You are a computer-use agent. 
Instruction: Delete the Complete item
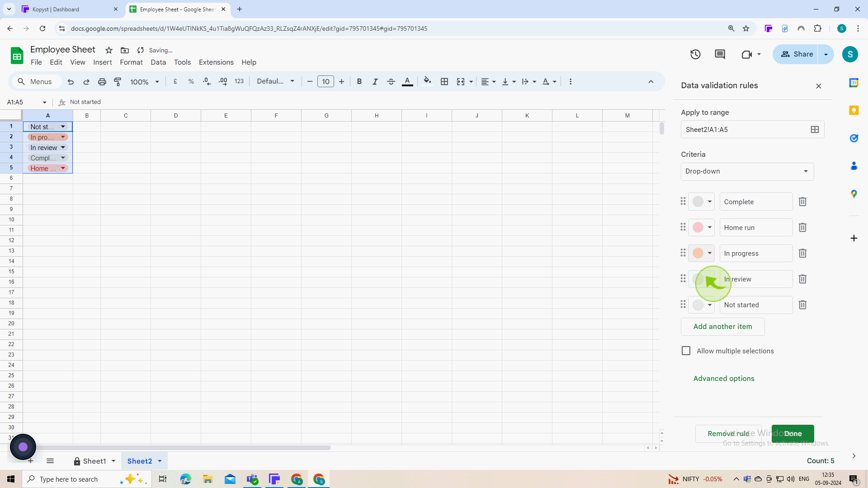(802, 202)
